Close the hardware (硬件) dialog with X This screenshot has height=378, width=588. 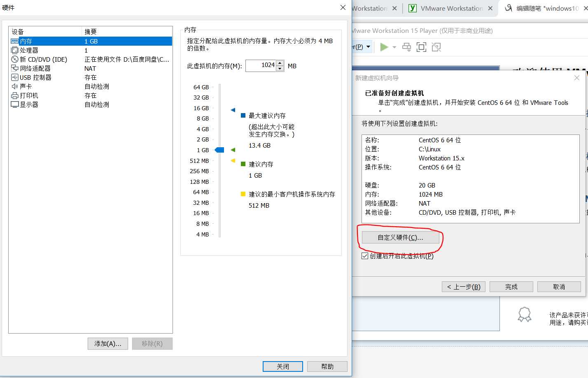(343, 7)
